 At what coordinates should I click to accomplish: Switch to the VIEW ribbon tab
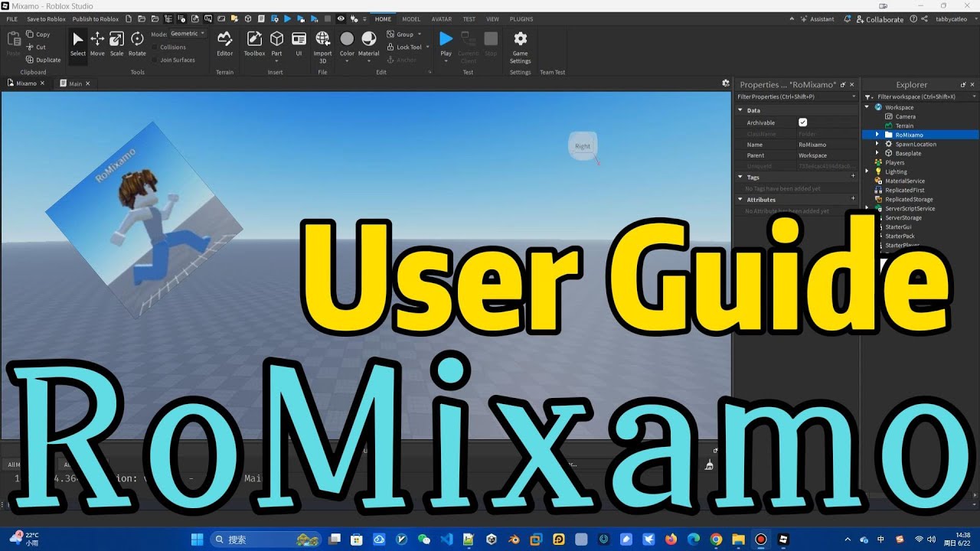coord(492,19)
